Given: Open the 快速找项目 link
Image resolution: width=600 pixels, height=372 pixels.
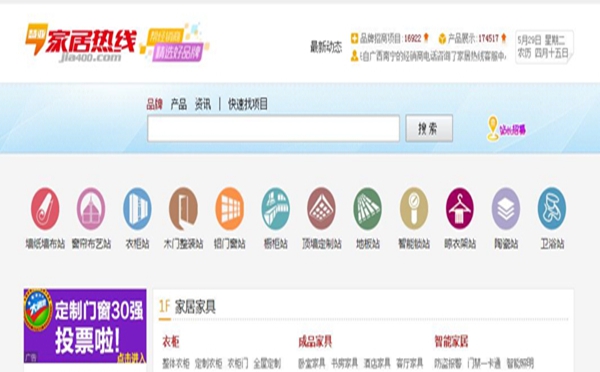Looking at the screenshot, I should pyautogui.click(x=248, y=104).
